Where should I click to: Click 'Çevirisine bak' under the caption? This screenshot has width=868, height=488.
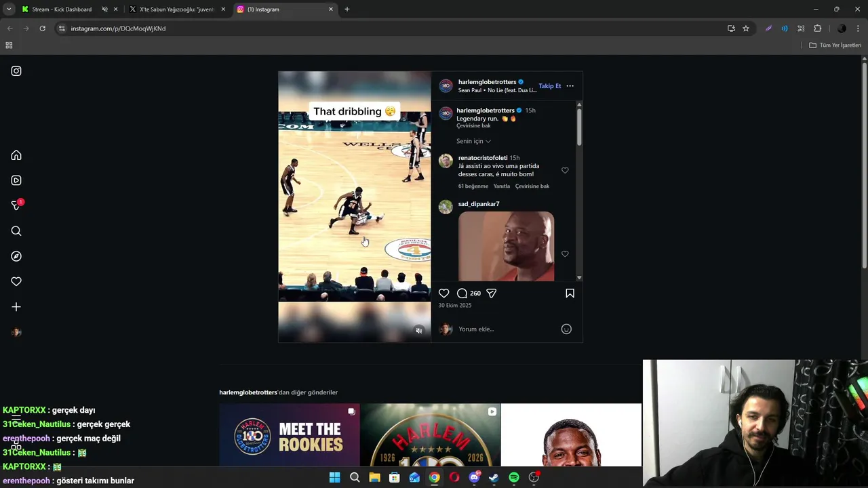[473, 126]
